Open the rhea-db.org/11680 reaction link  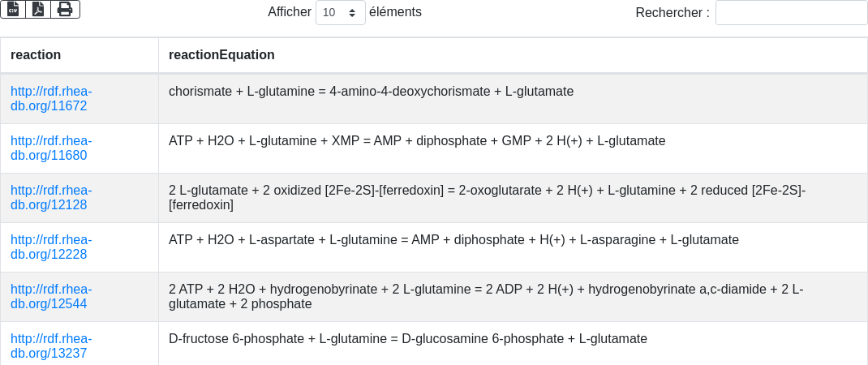(x=50, y=148)
